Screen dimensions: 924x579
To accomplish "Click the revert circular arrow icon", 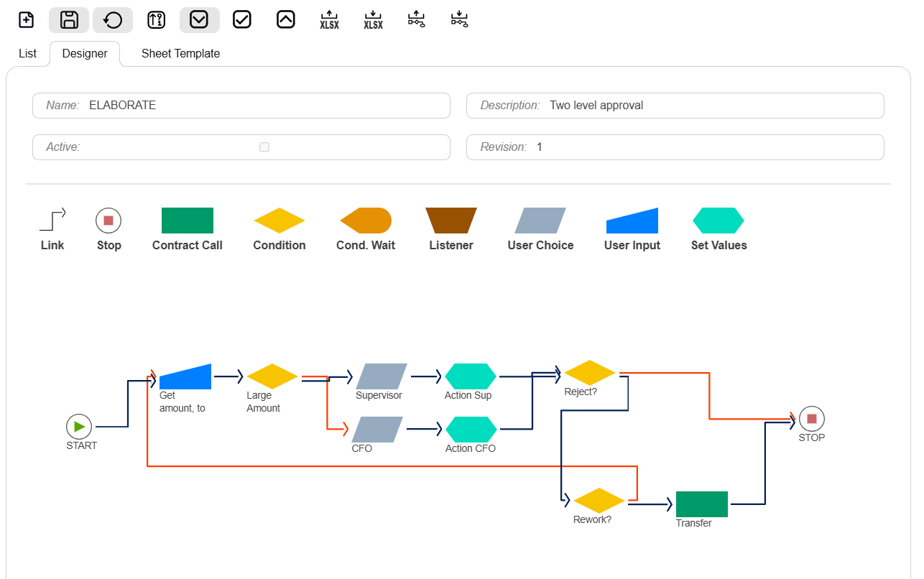I will [x=113, y=20].
